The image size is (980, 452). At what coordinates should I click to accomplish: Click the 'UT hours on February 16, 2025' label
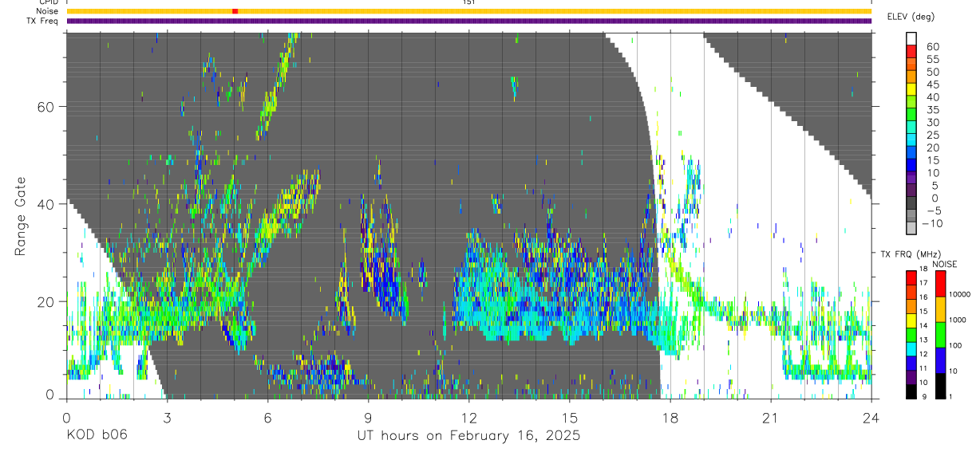pyautogui.click(x=468, y=435)
